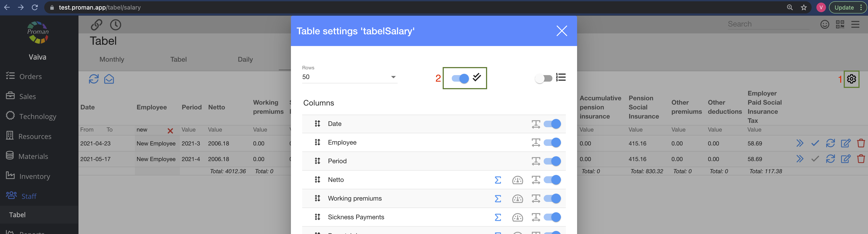The image size is (868, 234).
Task: Click the sum icon for Netto column
Action: tap(498, 180)
